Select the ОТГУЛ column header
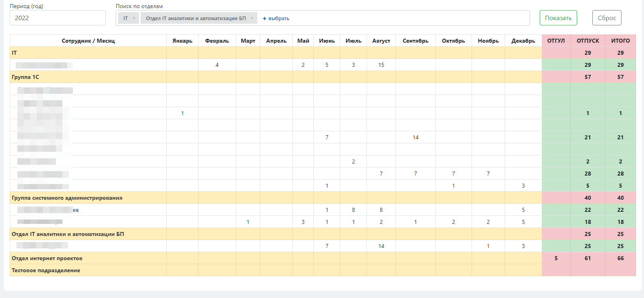 (556, 41)
